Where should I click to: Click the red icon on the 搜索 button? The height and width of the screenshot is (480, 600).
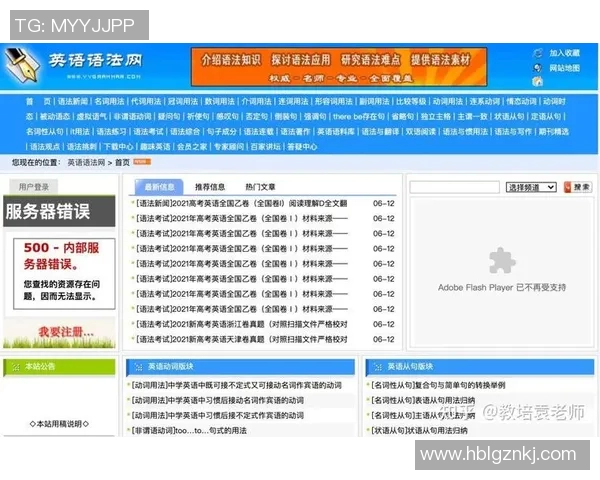pyautogui.click(x=568, y=187)
